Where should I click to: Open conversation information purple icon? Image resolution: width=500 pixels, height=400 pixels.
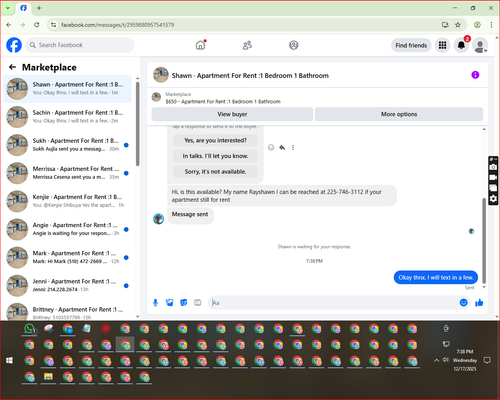click(x=475, y=75)
